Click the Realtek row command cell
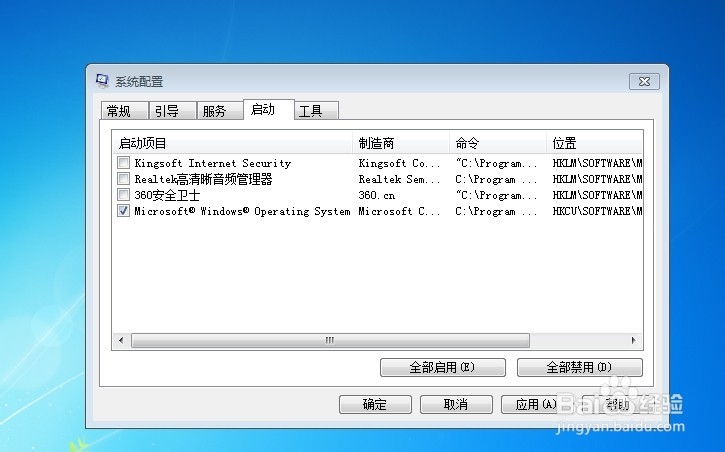725x452 pixels. coord(496,179)
